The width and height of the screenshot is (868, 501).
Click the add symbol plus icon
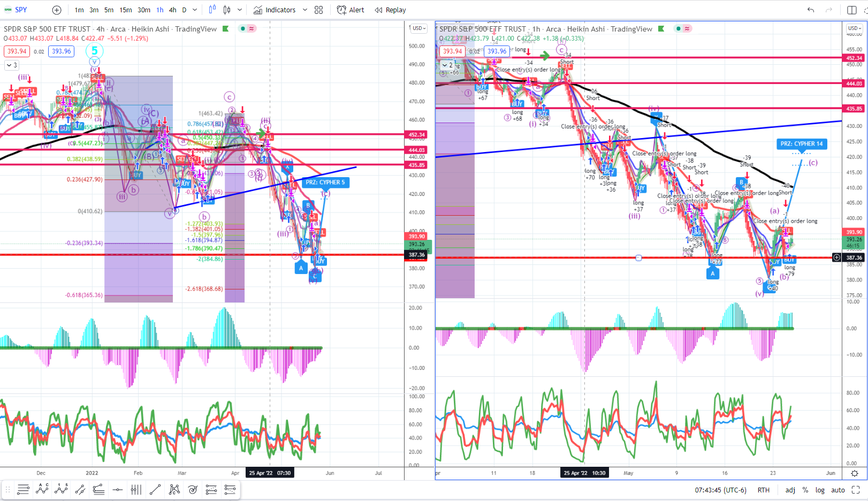click(x=57, y=10)
